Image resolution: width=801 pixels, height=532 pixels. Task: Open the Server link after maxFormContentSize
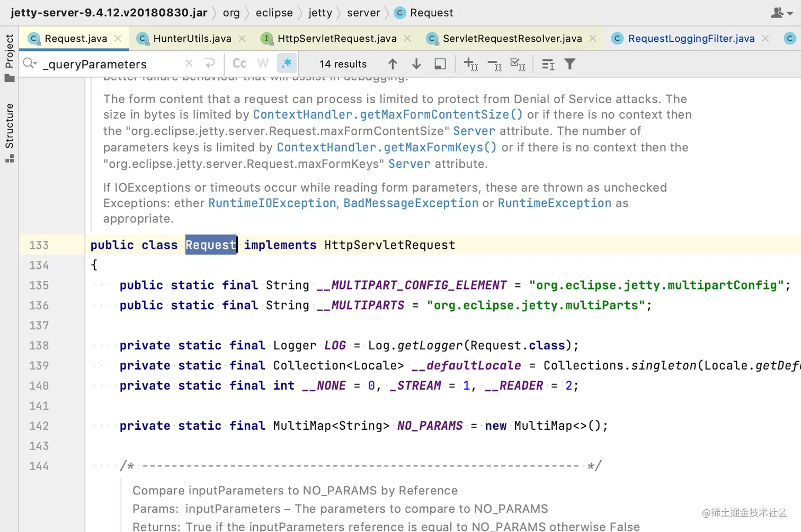[474, 131]
